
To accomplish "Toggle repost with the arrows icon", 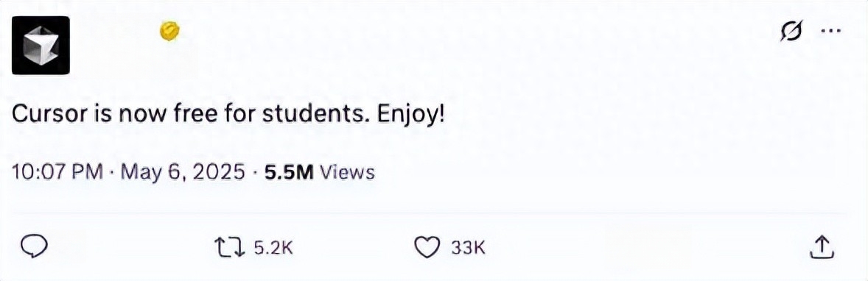I will point(230,248).
